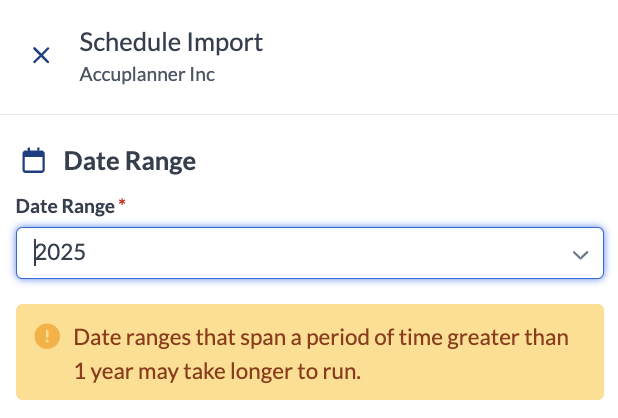Viewport: 618px width, 418px height.
Task: Click the small "Date Range" field label
Action: tap(66, 205)
